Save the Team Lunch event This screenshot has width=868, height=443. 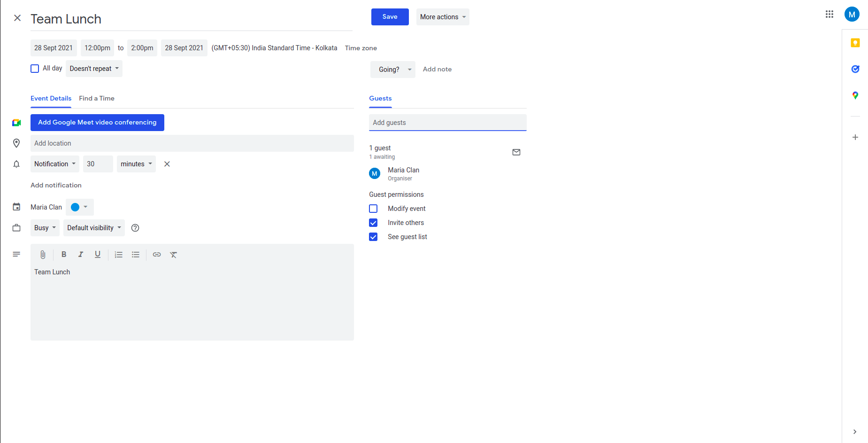tap(390, 16)
